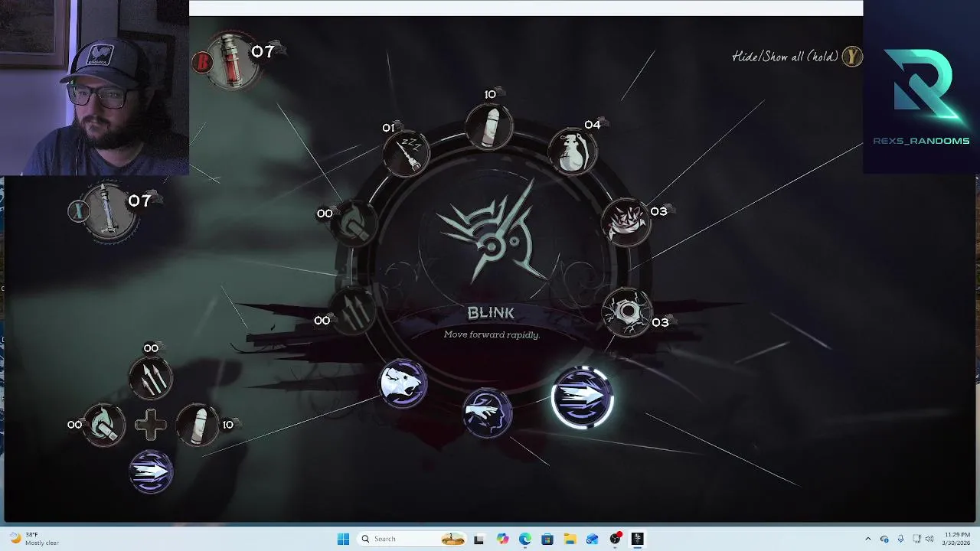Open File Explorer from the taskbar

570,539
